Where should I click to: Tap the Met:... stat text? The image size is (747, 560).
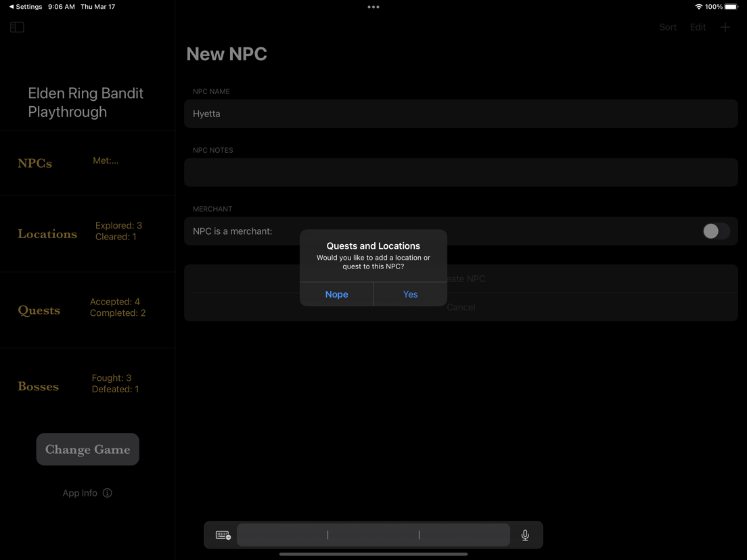(x=106, y=160)
